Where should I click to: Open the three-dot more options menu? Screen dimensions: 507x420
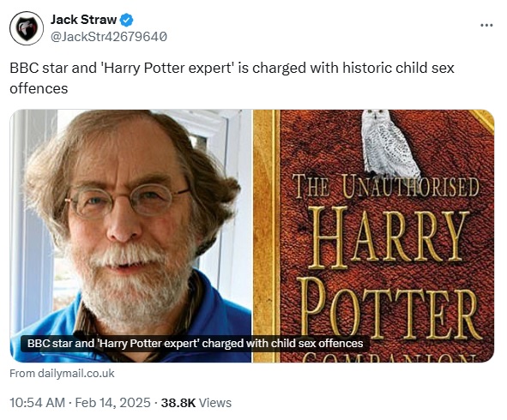486,25
